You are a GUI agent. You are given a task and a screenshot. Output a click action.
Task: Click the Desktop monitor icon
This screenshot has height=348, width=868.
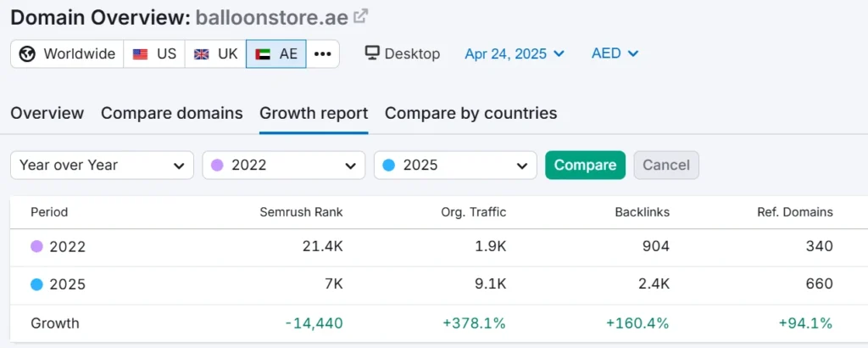(x=372, y=53)
